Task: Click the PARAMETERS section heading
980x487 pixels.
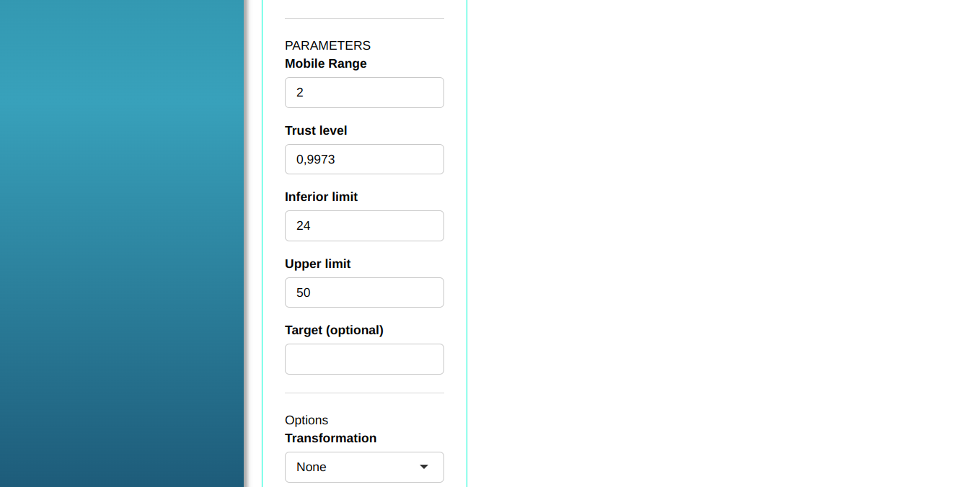Action: click(327, 45)
